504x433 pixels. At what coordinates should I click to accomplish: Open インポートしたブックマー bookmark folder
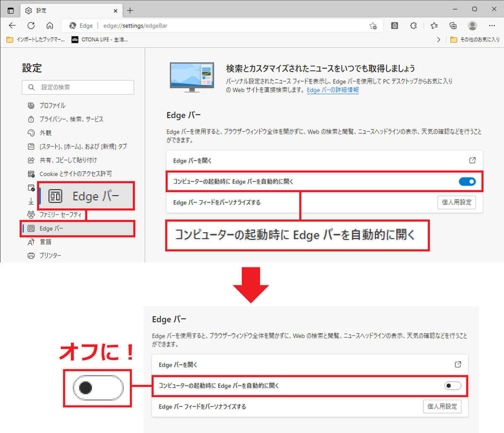click(x=36, y=39)
